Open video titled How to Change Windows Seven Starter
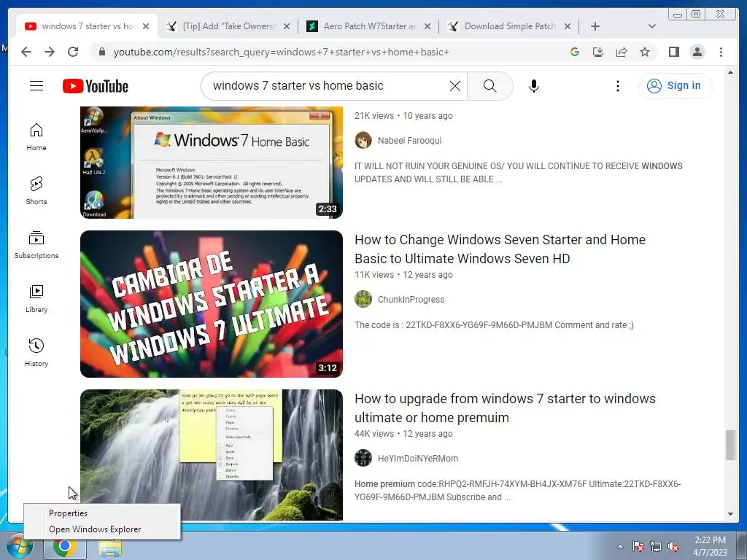Image resolution: width=747 pixels, height=560 pixels. pos(500,249)
